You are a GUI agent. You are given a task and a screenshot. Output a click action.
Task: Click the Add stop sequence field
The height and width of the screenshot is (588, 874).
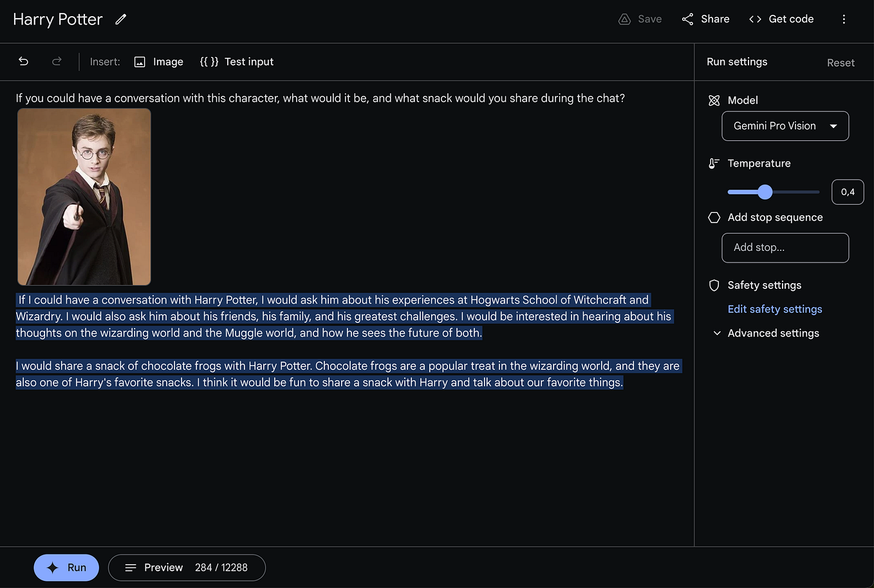tap(785, 248)
